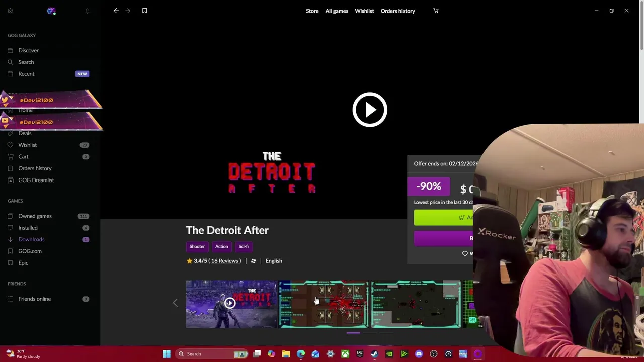
Task: Open the notifications bell icon
Action: point(87,11)
